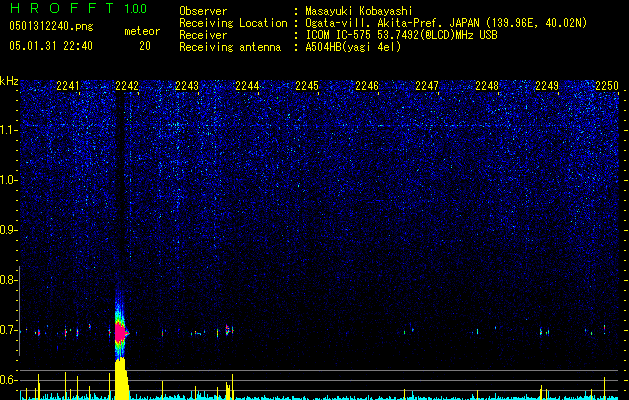Click the 2243 time marker
This screenshot has height=400, width=629.
[187, 86]
